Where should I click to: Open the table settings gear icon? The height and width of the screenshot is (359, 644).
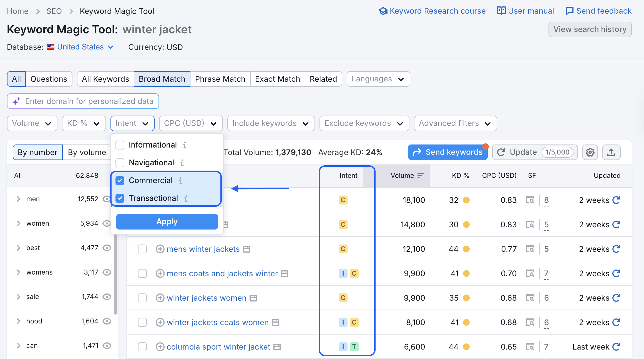(x=590, y=152)
